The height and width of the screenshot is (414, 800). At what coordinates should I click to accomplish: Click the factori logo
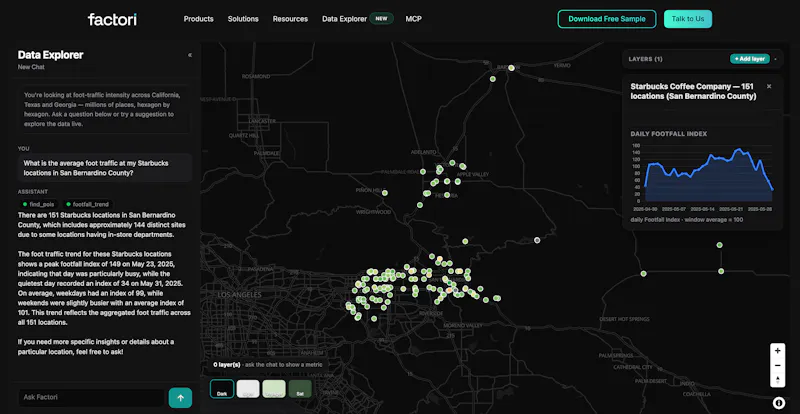pos(112,19)
